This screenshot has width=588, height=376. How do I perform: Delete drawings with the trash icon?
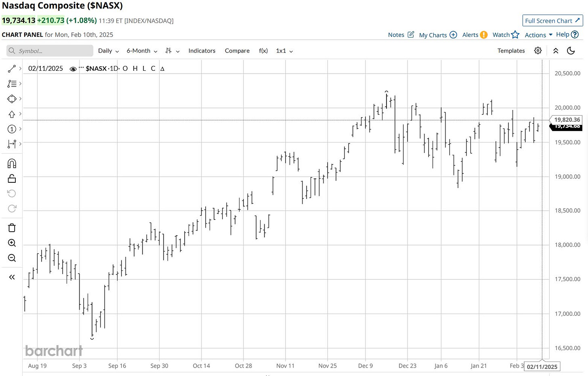(x=12, y=228)
